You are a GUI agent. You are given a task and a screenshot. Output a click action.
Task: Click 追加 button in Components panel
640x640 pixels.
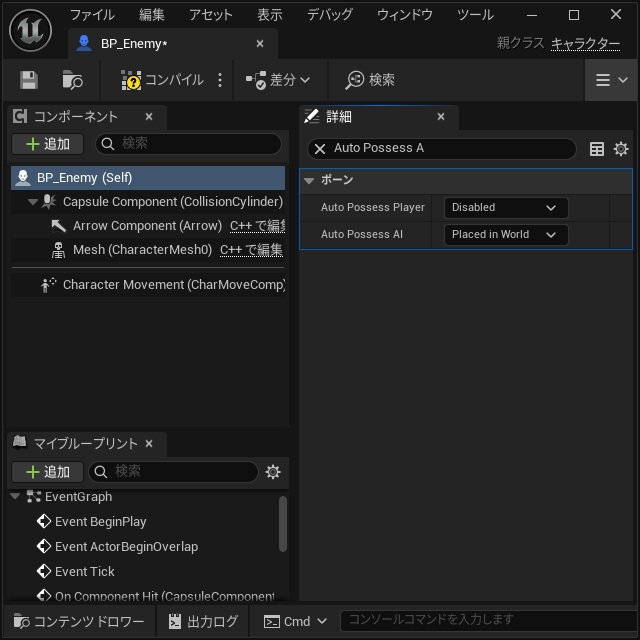click(48, 144)
